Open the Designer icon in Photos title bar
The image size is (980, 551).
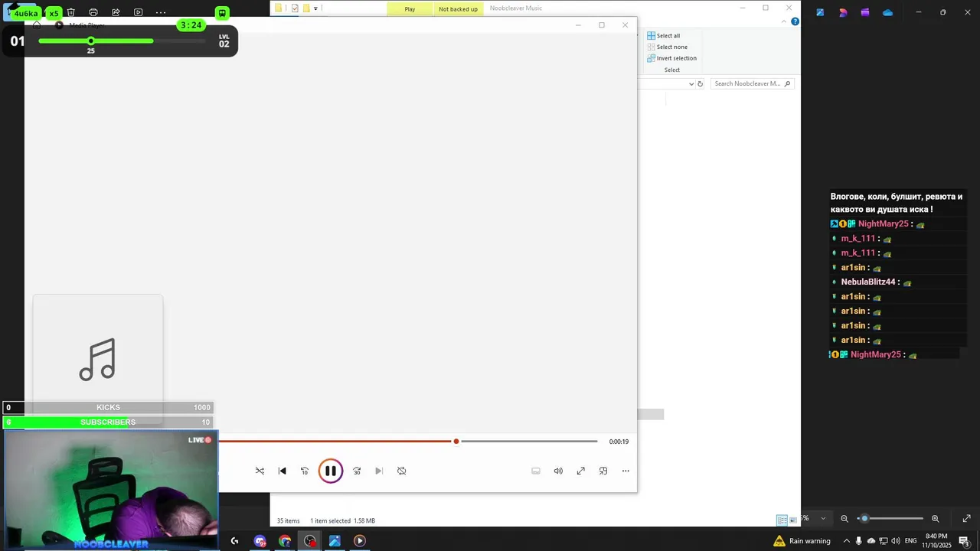[x=843, y=12]
